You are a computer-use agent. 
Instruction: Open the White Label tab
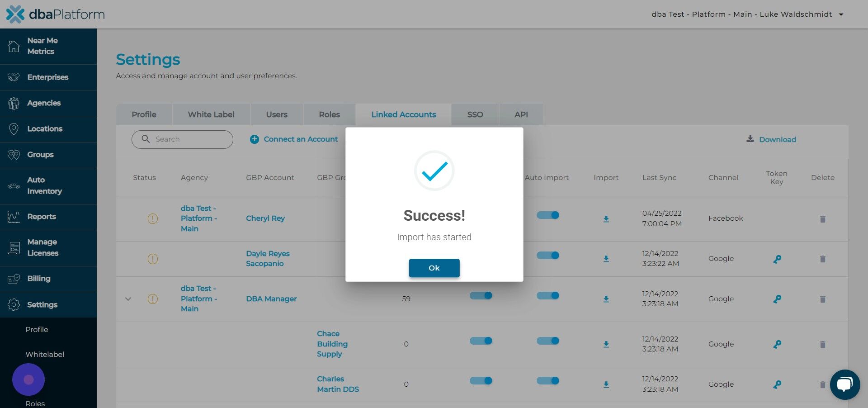tap(211, 114)
